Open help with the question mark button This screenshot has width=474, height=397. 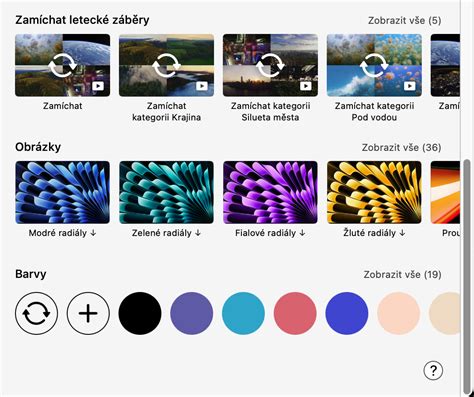[x=433, y=370]
